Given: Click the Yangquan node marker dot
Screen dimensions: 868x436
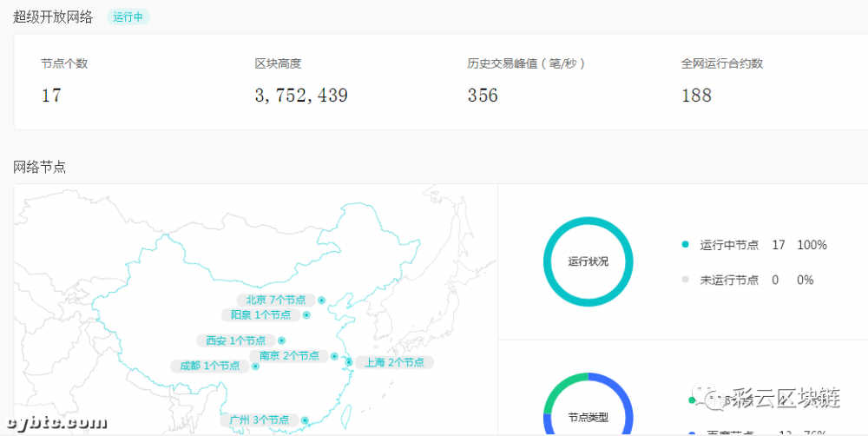Looking at the screenshot, I should pyautogui.click(x=306, y=315).
